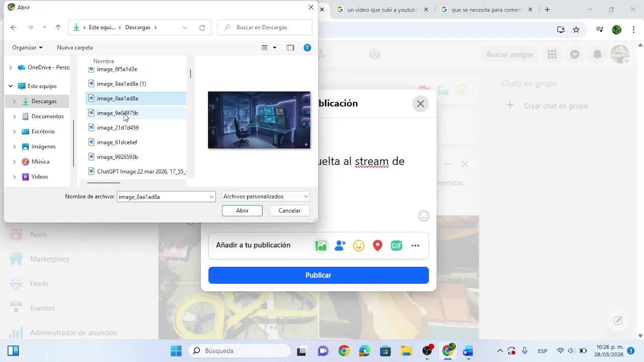The width and height of the screenshot is (644, 362).
Task: Select the ChatGPT Image 22 mar 2026 file
Action: coord(137,171)
